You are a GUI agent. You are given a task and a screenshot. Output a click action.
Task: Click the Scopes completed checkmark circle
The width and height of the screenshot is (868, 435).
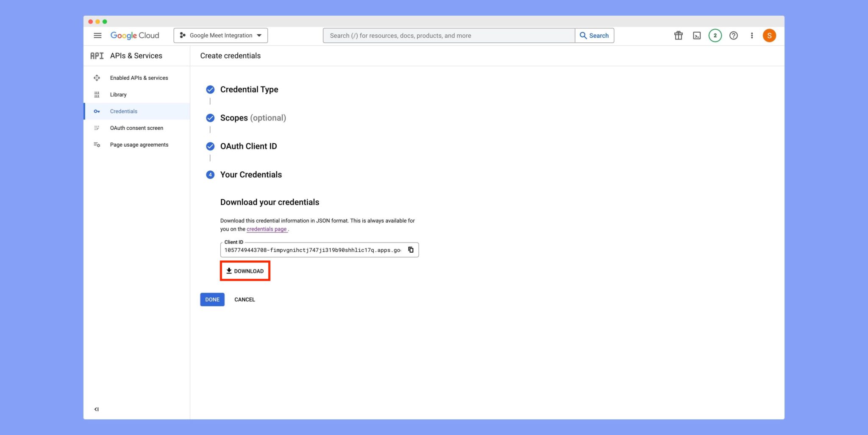click(210, 118)
